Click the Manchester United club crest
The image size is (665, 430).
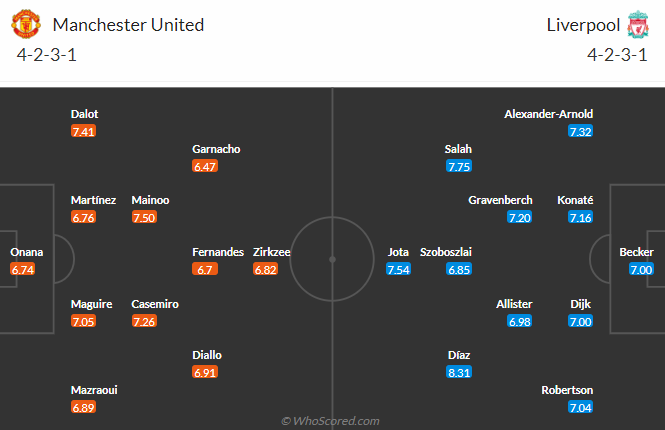[28, 25]
